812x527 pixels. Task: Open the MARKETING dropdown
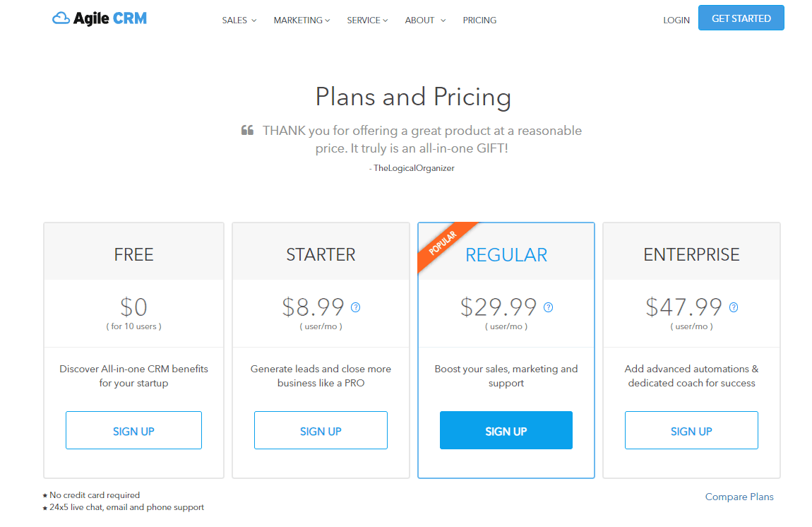(301, 20)
